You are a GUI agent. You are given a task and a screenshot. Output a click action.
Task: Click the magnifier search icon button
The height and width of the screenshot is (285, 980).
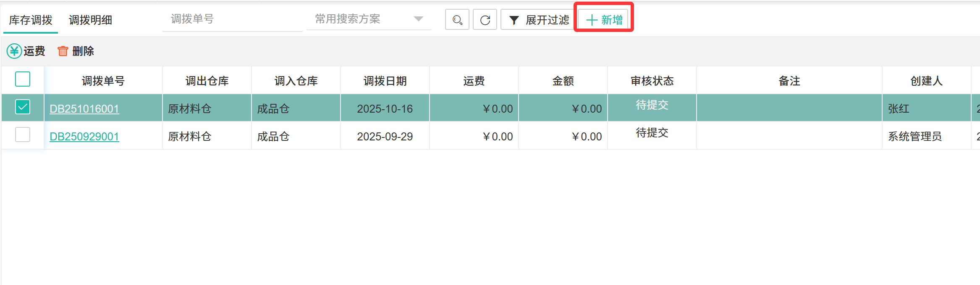[x=457, y=20]
